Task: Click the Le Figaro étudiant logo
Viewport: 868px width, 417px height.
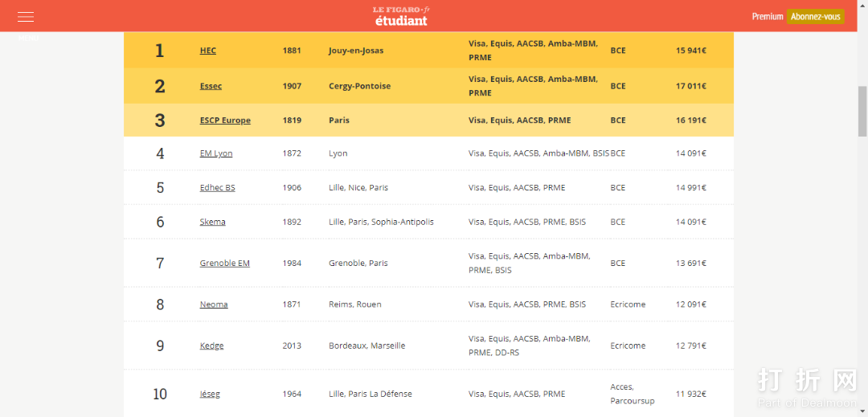Action: pyautogui.click(x=402, y=16)
